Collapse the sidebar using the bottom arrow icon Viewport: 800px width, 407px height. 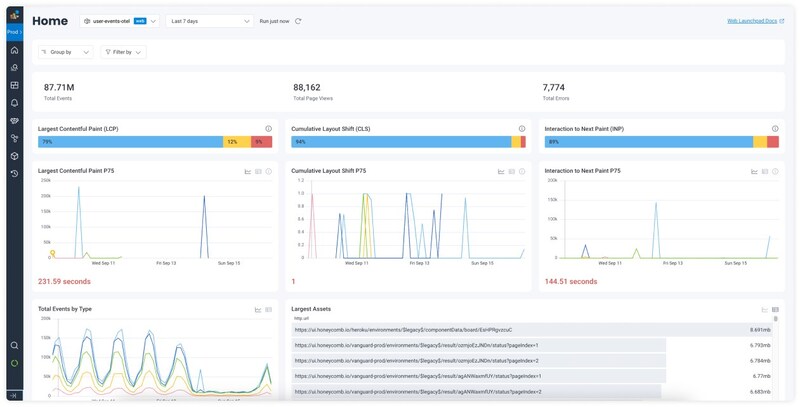coord(14,395)
